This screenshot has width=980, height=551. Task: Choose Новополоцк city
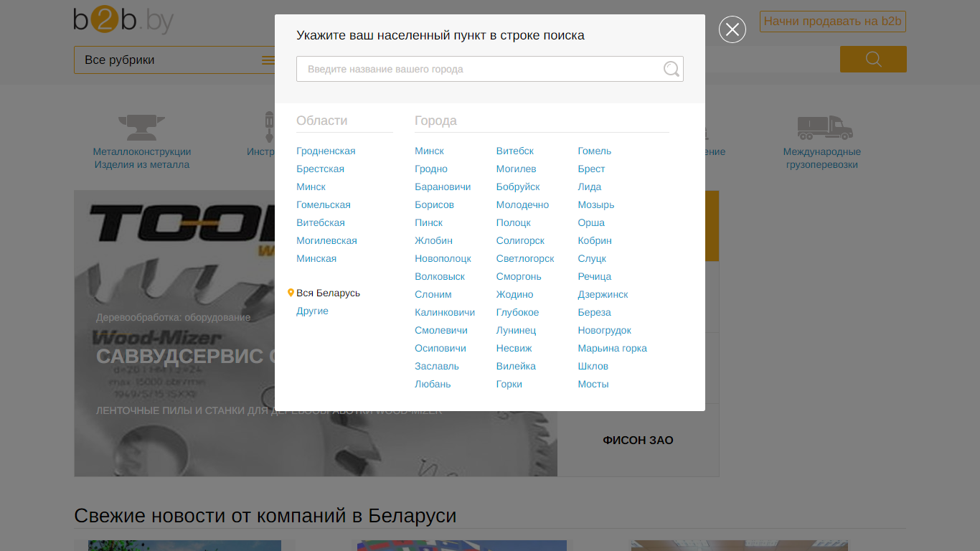443,258
